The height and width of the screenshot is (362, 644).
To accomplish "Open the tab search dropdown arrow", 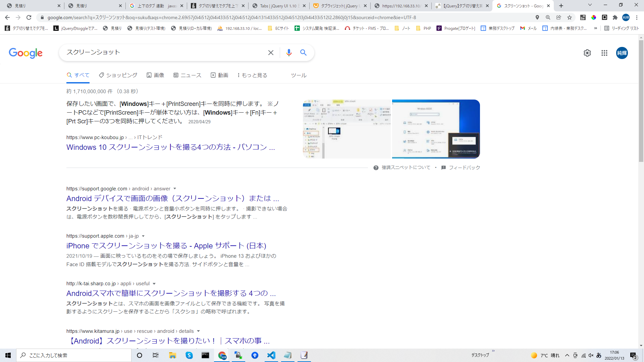I will (x=590, y=5).
